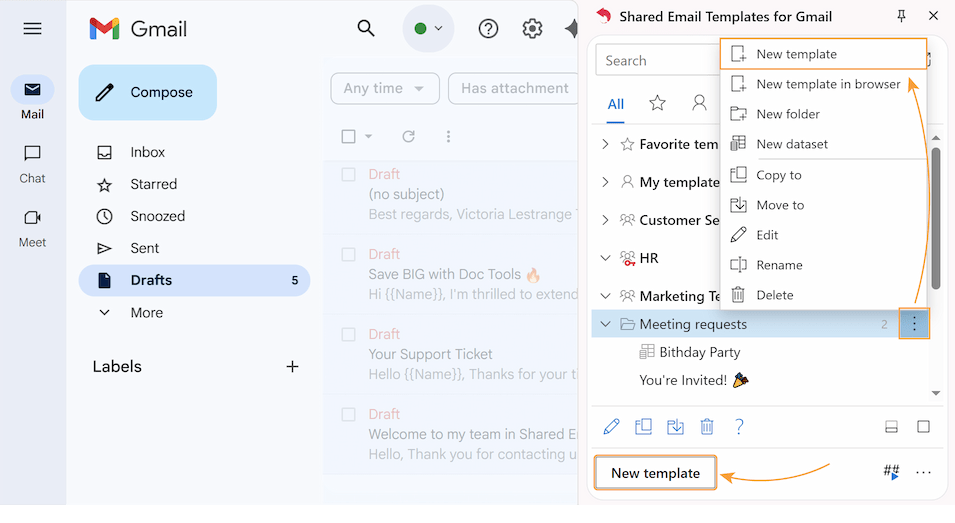Open the Chat section in sidebar
The width and height of the screenshot is (955, 523).
pyautogui.click(x=32, y=164)
